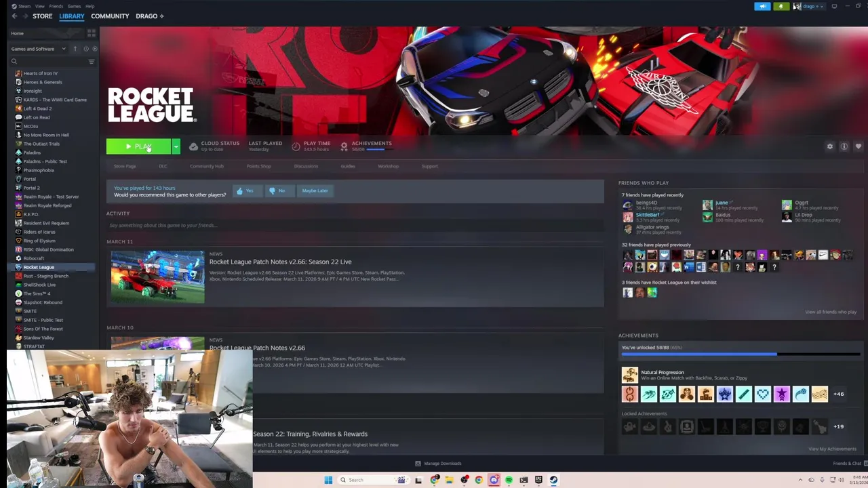Open Rocket League Patch Notes v2.66 Season 22 Live
This screenshot has height=488, width=868.
pyautogui.click(x=280, y=262)
